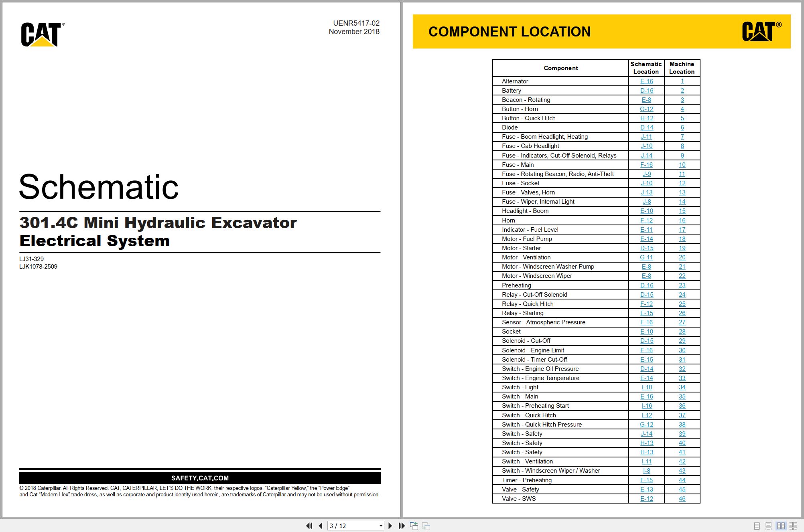This screenshot has width=804, height=532.
Task: Open Switch - Light schematic link I-10
Action: pyautogui.click(x=646, y=387)
